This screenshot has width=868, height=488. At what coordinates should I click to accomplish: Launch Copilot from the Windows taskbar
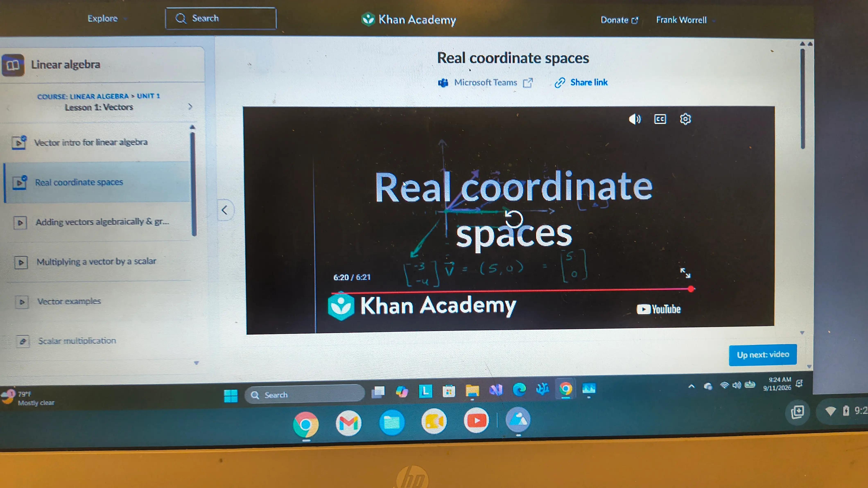(x=402, y=392)
